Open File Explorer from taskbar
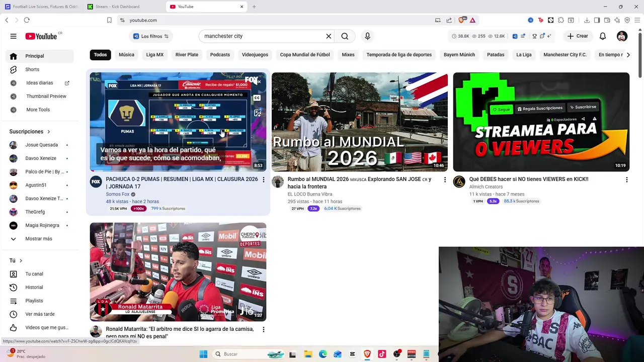This screenshot has width=644, height=362. click(x=308, y=354)
